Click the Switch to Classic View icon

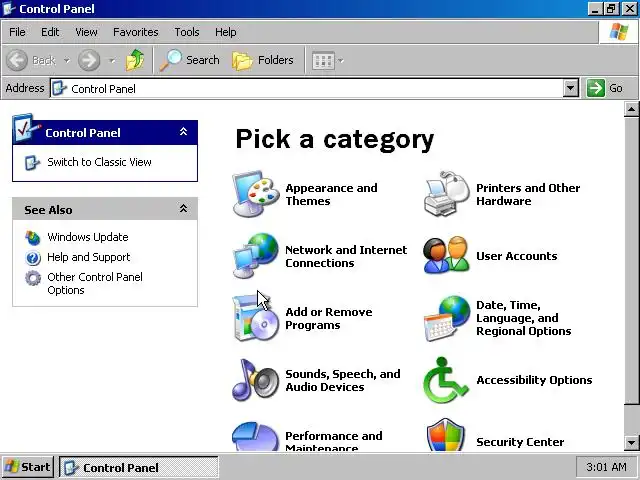coord(32,162)
